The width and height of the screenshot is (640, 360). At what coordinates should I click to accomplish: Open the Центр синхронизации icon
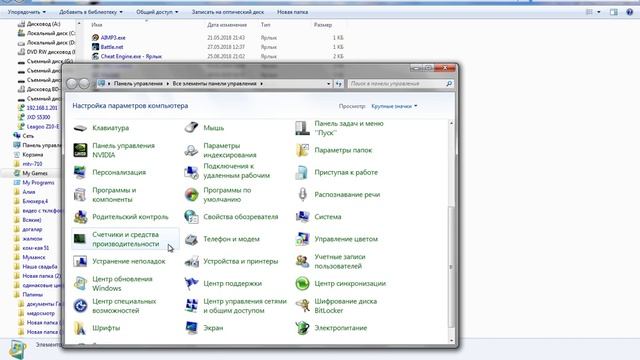(x=302, y=283)
